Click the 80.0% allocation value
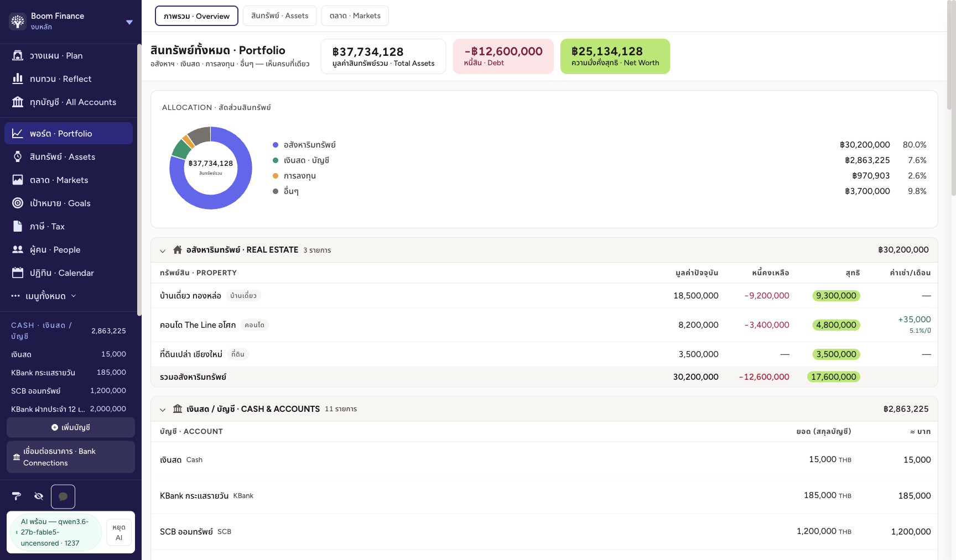 click(915, 145)
